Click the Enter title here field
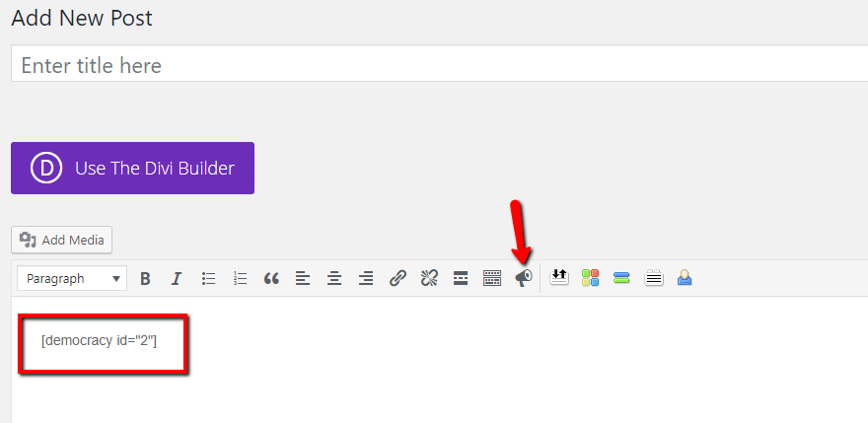Image resolution: width=868 pixels, height=423 pixels. (440, 66)
